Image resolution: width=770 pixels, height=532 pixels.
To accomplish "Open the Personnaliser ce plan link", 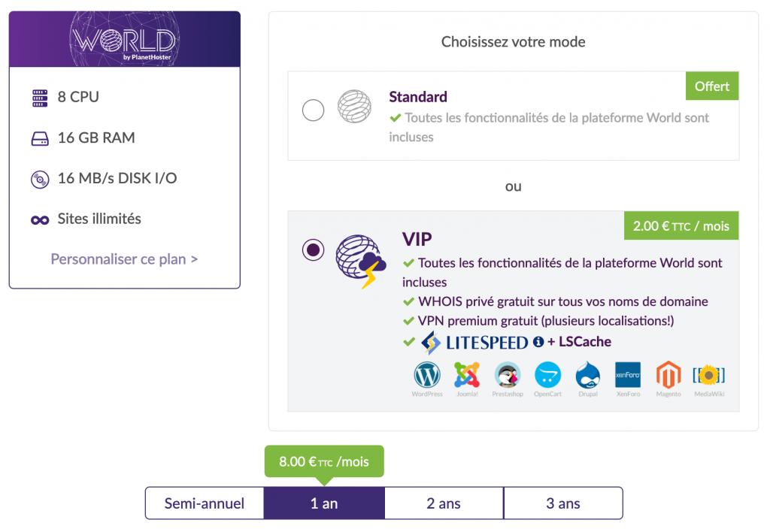I will (x=124, y=259).
